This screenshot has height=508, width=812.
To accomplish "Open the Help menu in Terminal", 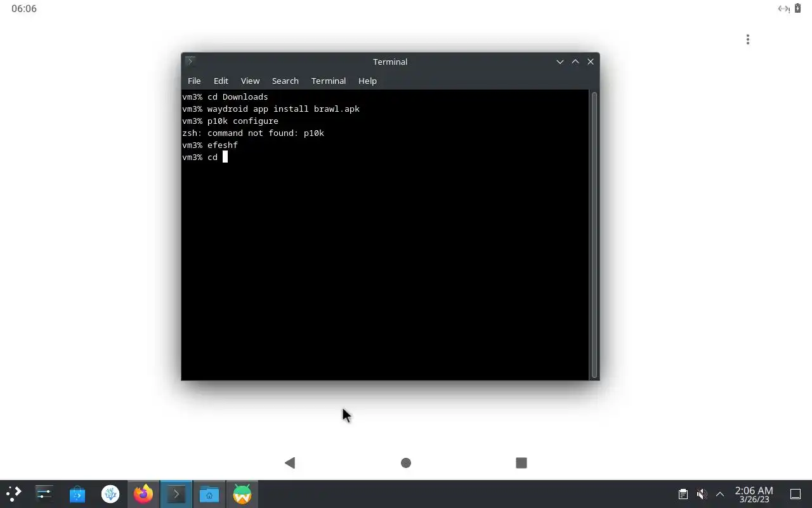I will (367, 81).
